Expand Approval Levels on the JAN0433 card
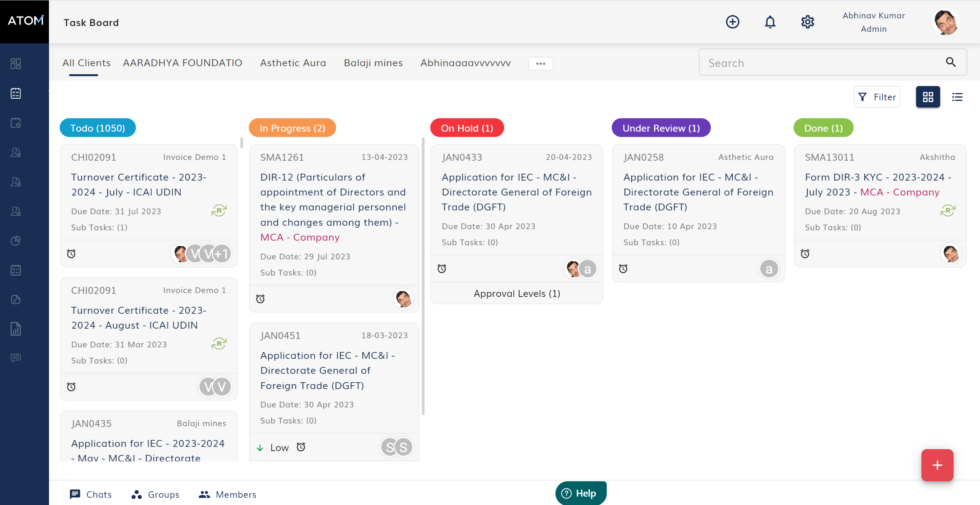The width and height of the screenshot is (980, 505). coord(516,293)
